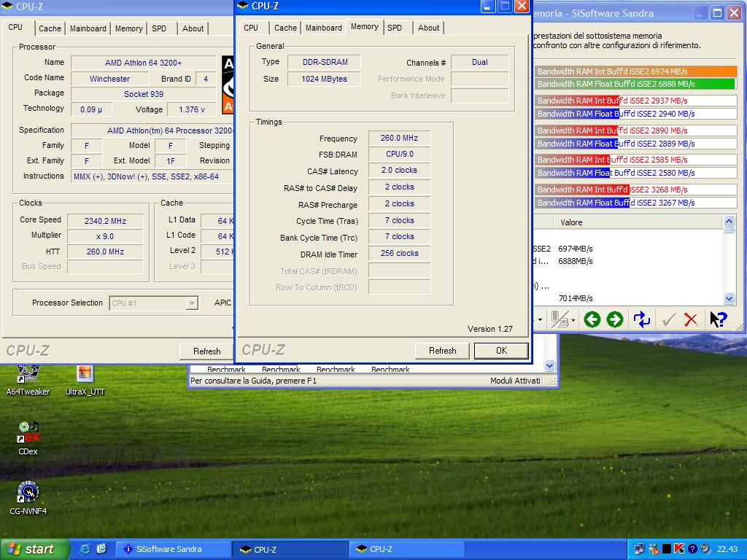The height and width of the screenshot is (560, 747).
Task: Click the green Float Buff'd 6888 MB/s bar
Action: (636, 84)
